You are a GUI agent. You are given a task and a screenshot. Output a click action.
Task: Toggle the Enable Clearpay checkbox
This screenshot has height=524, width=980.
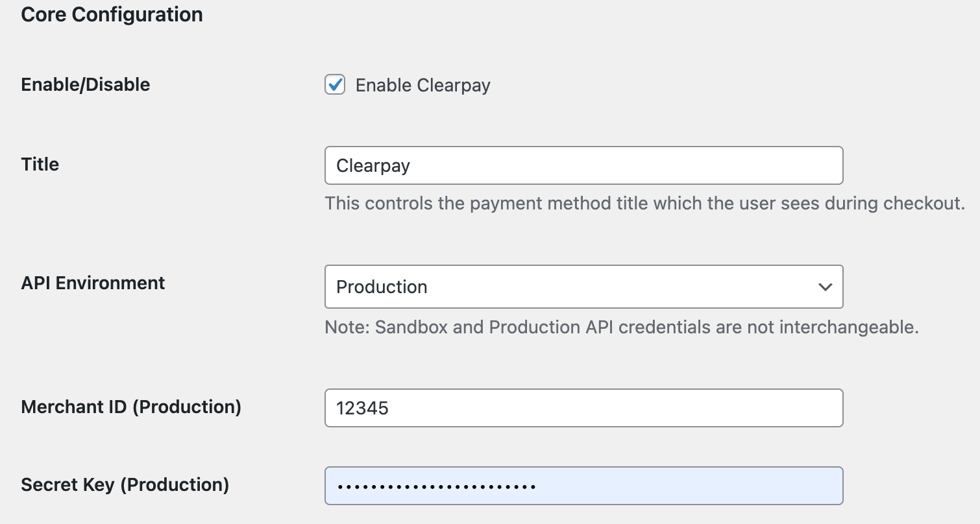tap(335, 85)
